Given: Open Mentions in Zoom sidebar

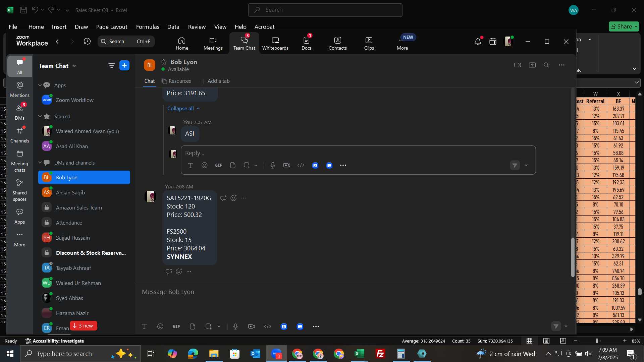Looking at the screenshot, I should click(20, 89).
